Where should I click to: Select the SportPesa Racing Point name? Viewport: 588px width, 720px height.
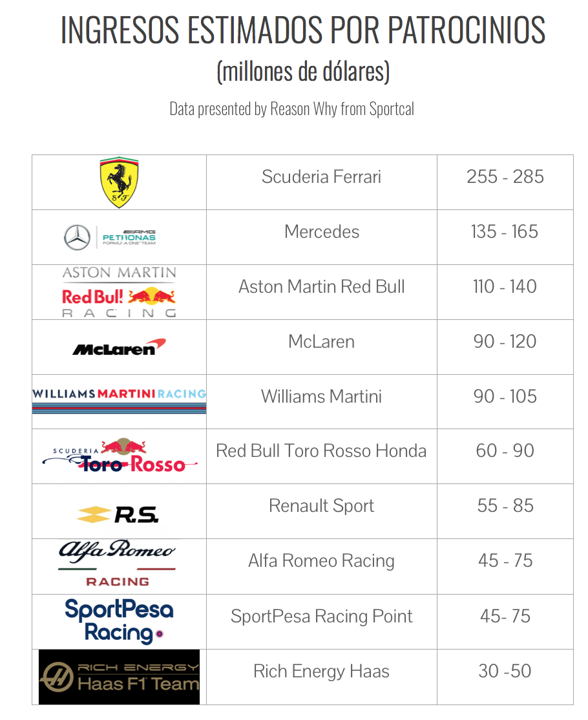[x=321, y=616]
